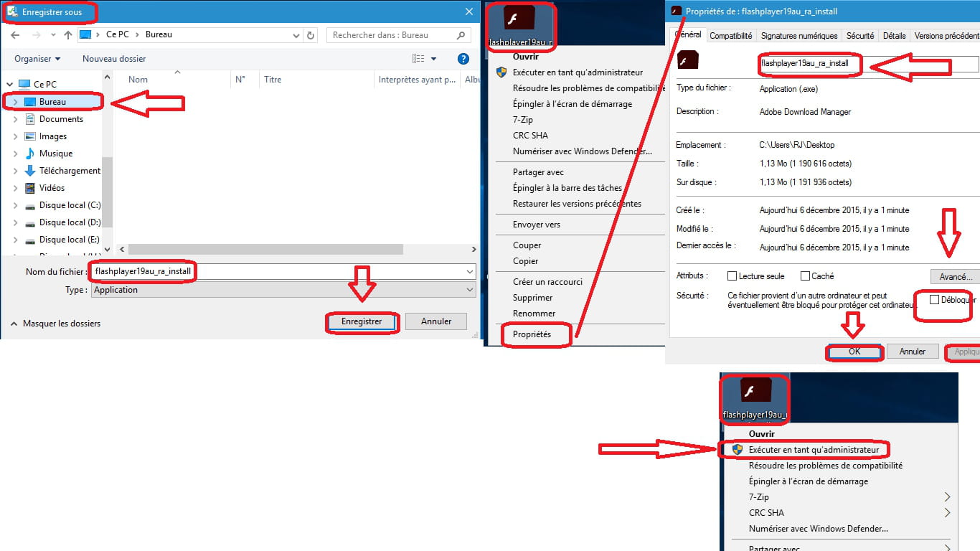Click the Enregistrer sous title bar icon
Viewport: 980px width, 551px height.
[12, 11]
